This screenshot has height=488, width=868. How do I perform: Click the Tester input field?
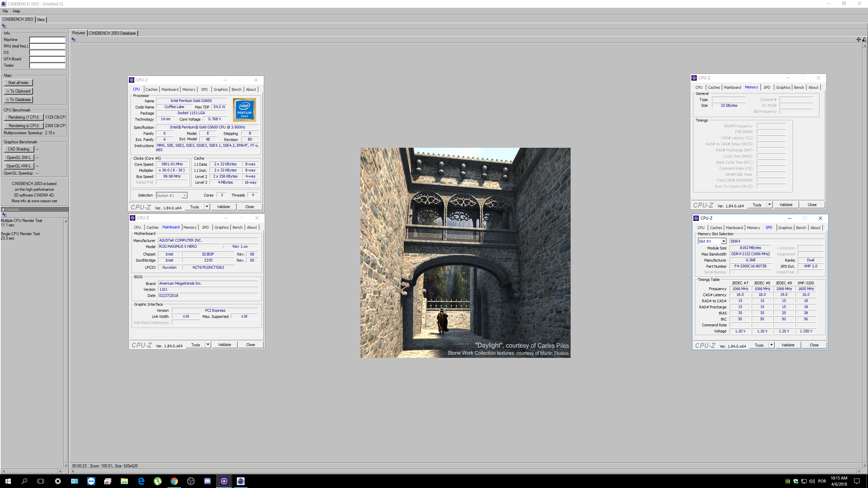click(47, 65)
